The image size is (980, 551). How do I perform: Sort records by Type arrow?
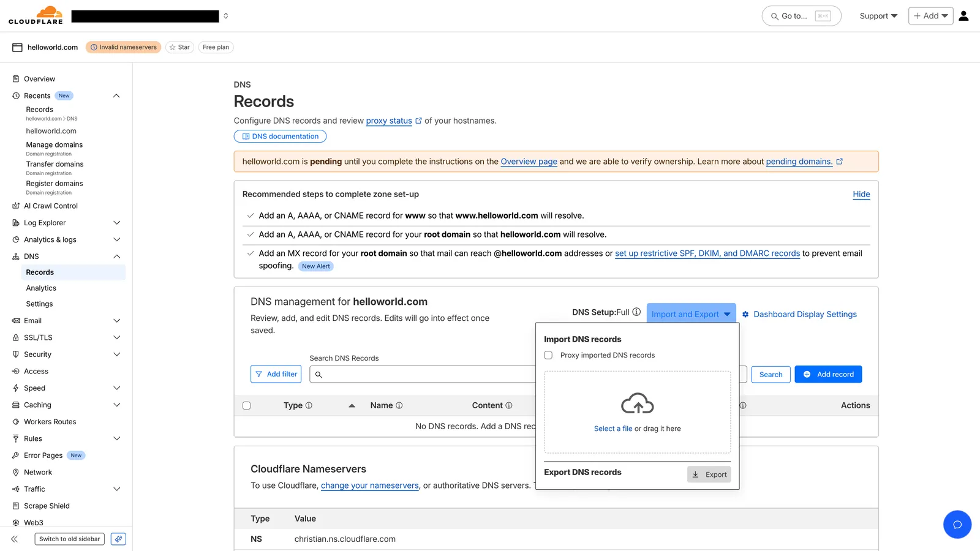352,405
